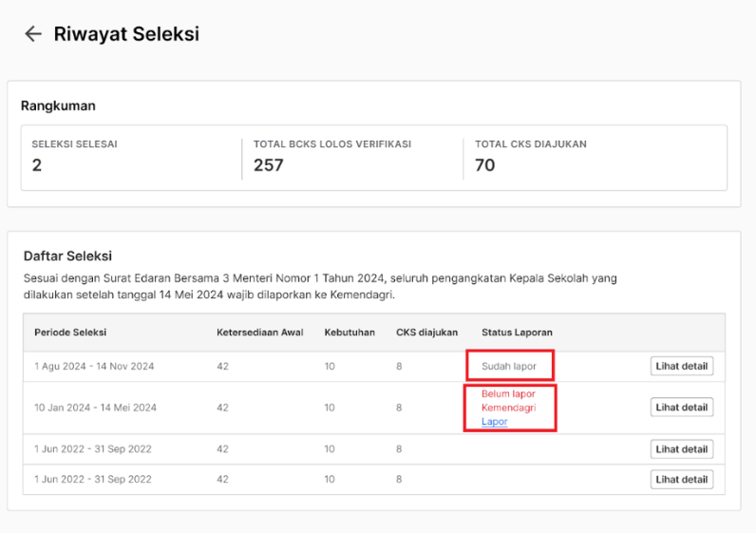Follow the blue Lapor link
The height and width of the screenshot is (533, 756).
coord(494,421)
